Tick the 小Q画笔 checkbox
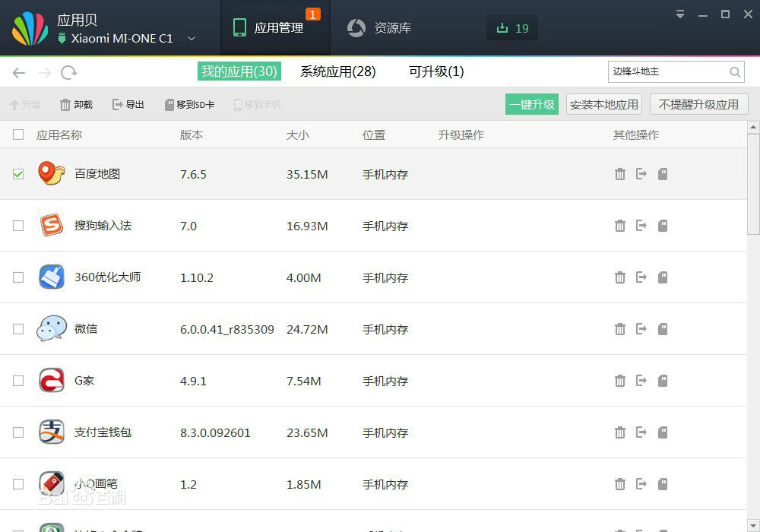This screenshot has width=760, height=532. tap(18, 485)
